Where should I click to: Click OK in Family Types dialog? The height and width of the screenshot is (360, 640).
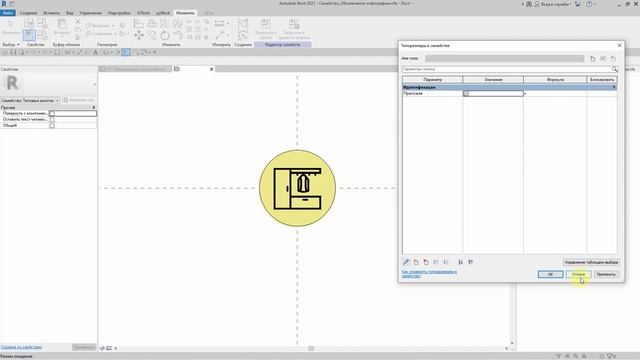click(x=550, y=274)
